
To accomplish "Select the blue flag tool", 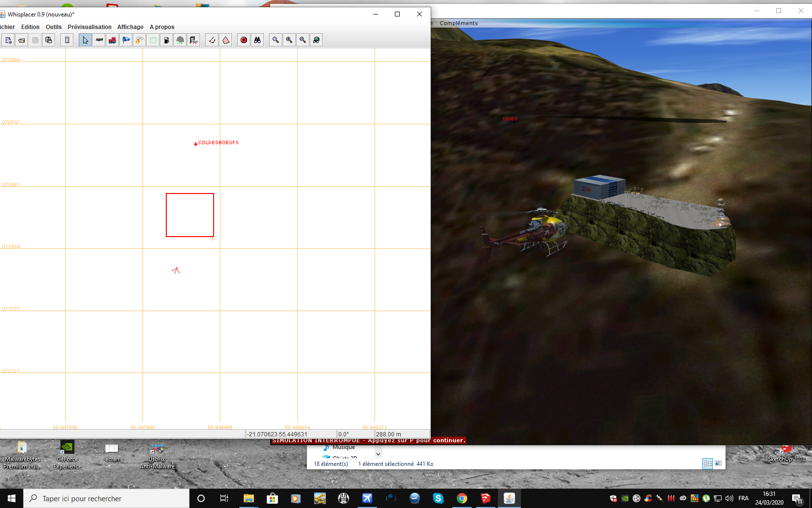I will click(126, 40).
